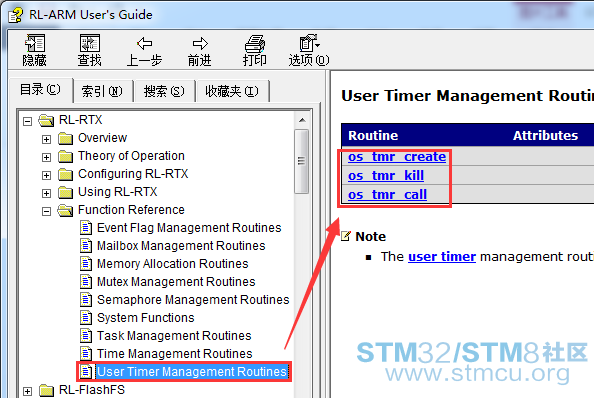This screenshot has height=398, width=594.
Task: Select Event Flag Management Routines topic
Action: (189, 228)
